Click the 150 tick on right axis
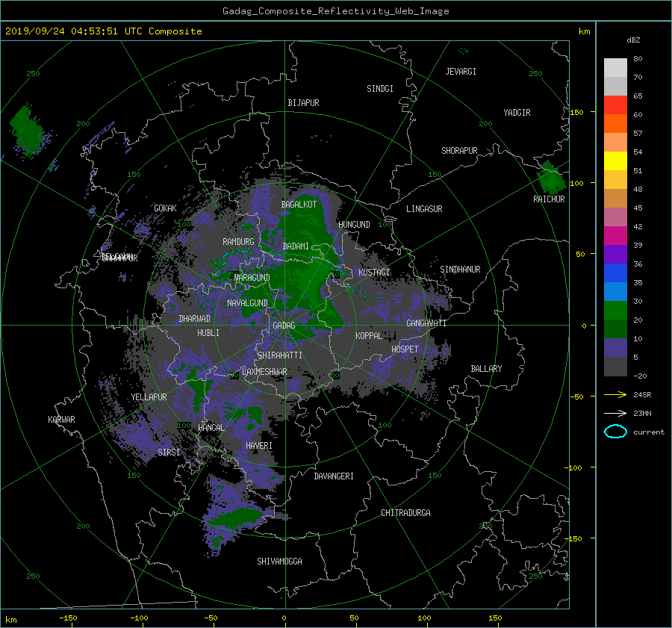This screenshot has width=672, height=628. tap(577, 112)
